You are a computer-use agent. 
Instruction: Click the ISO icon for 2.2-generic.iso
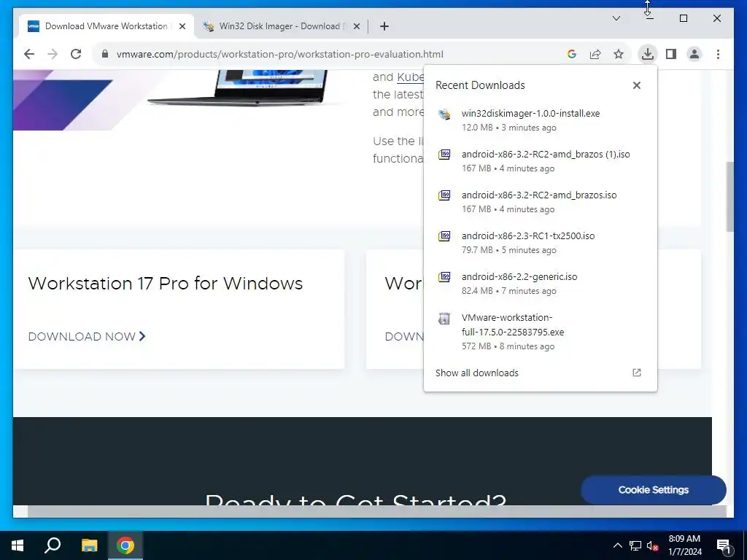point(444,277)
